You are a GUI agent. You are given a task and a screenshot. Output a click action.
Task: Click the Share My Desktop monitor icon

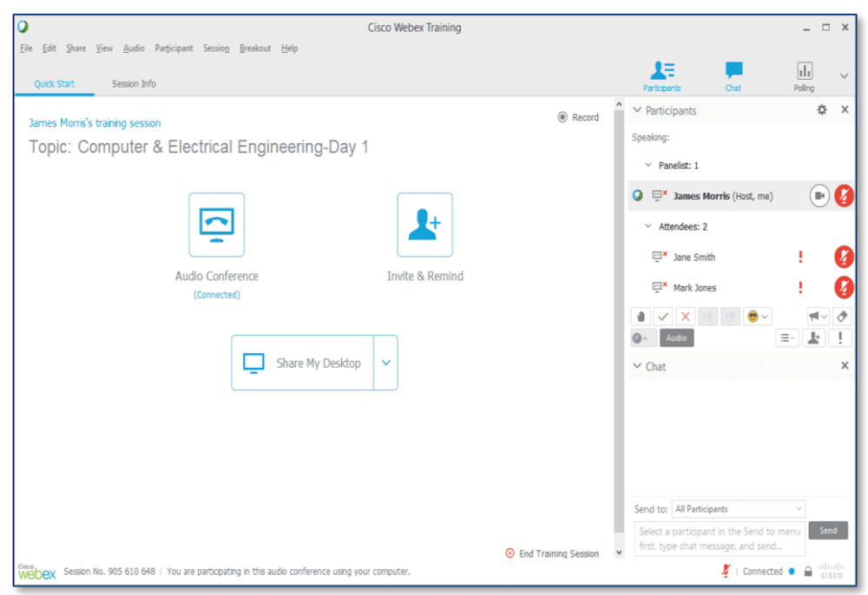click(x=253, y=363)
